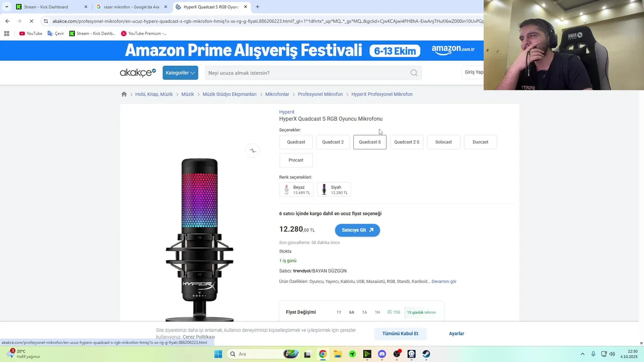Image resolution: width=644 pixels, height=362 pixels.
Task: Click the HyperX Quadcast microphone image
Action: pos(199,240)
